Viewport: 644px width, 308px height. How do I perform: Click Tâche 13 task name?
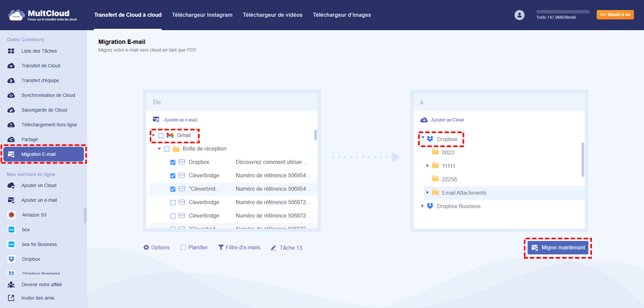click(291, 247)
